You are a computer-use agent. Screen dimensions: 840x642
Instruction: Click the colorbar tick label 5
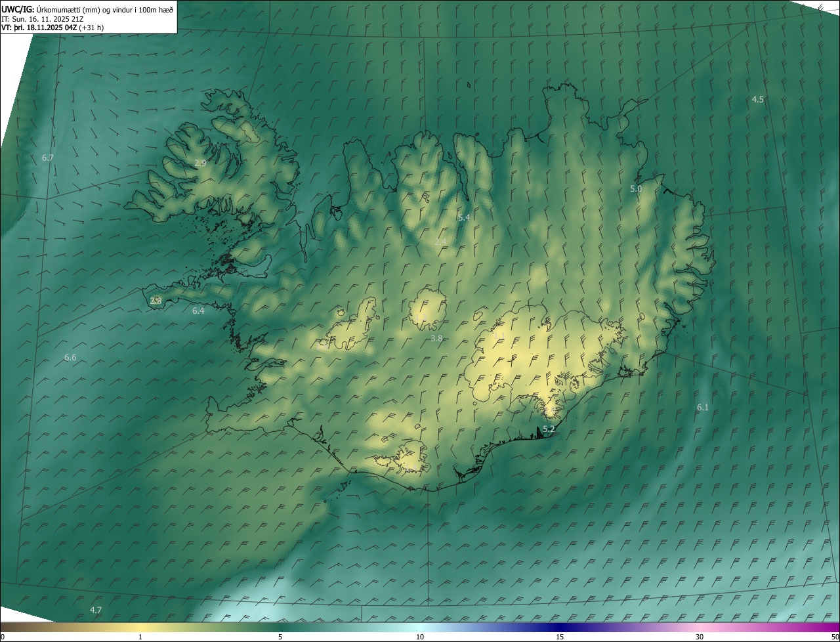(x=280, y=637)
